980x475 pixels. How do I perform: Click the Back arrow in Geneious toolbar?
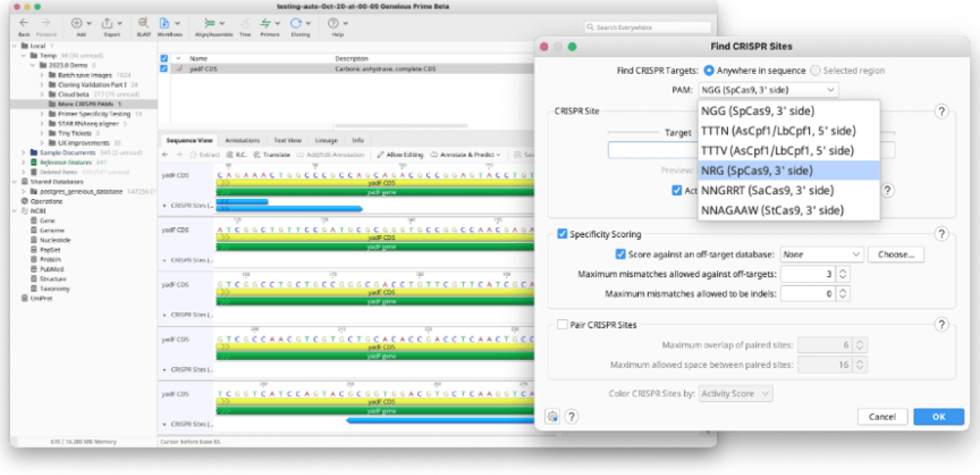(24, 23)
